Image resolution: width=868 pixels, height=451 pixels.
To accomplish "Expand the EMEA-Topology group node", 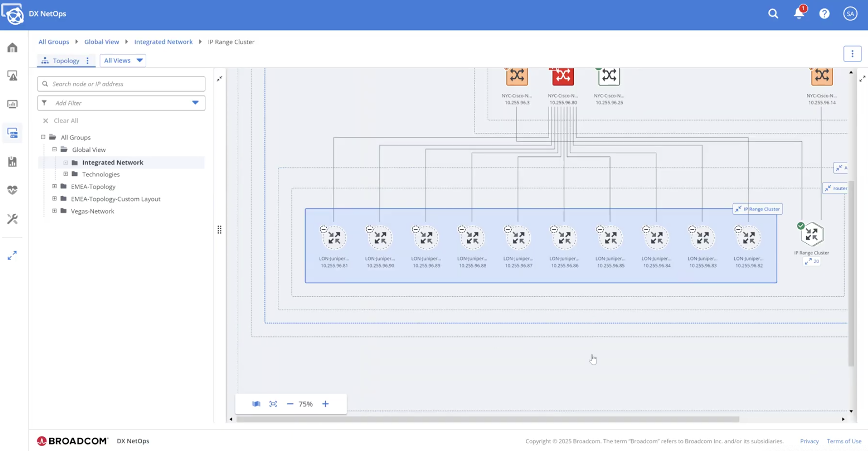I will tap(55, 186).
